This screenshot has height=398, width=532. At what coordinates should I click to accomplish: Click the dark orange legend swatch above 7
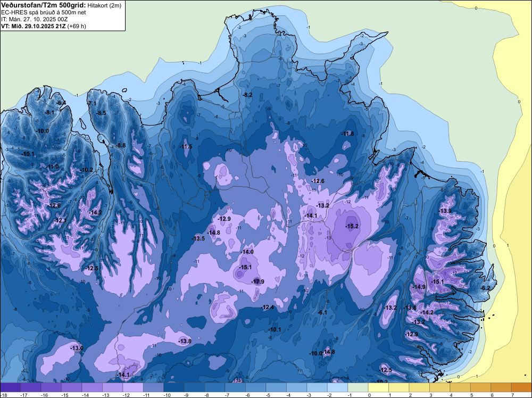(521, 387)
